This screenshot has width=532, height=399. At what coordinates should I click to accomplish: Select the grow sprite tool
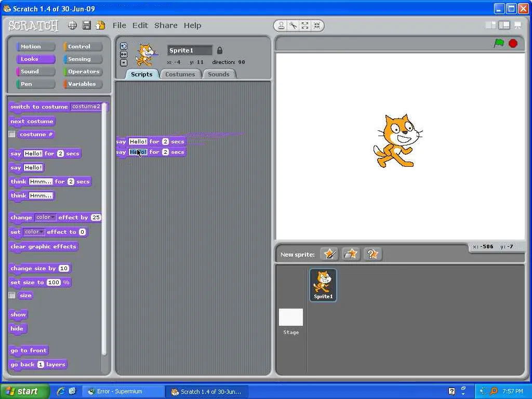(305, 25)
